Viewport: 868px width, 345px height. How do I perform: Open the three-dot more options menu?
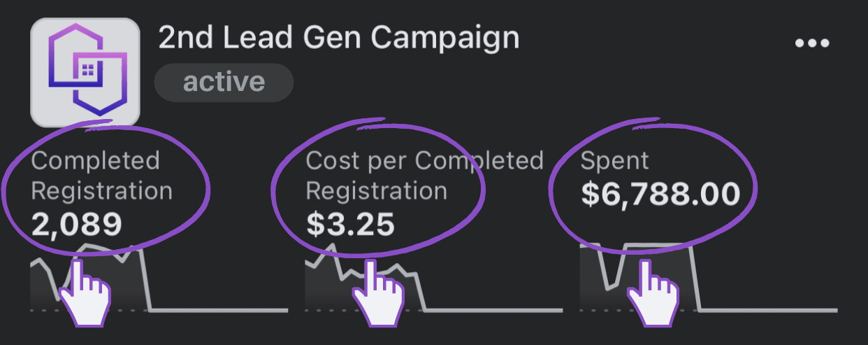point(812,43)
